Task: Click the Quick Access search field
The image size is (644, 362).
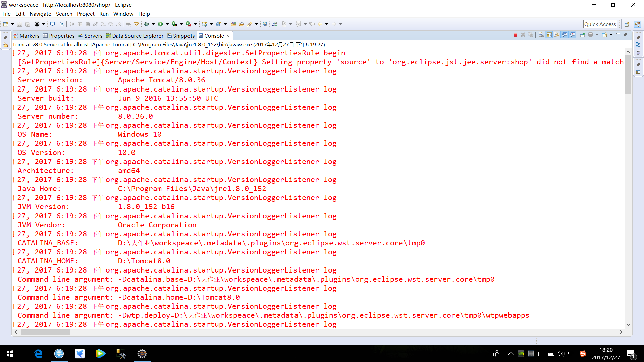Action: [x=600, y=24]
